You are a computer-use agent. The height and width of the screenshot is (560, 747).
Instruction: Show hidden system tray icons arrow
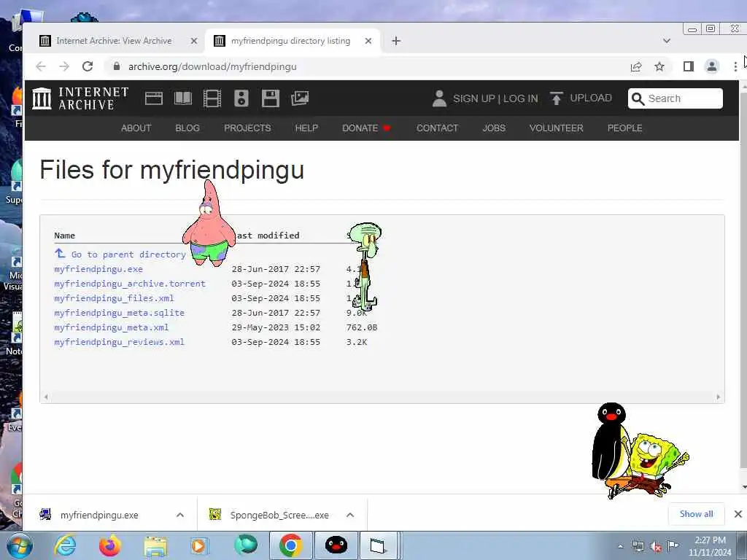coord(620,547)
